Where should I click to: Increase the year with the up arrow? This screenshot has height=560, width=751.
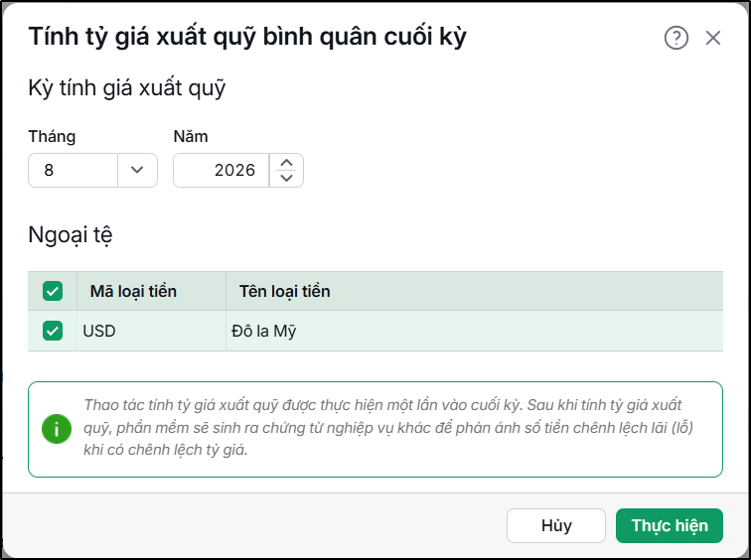(286, 163)
